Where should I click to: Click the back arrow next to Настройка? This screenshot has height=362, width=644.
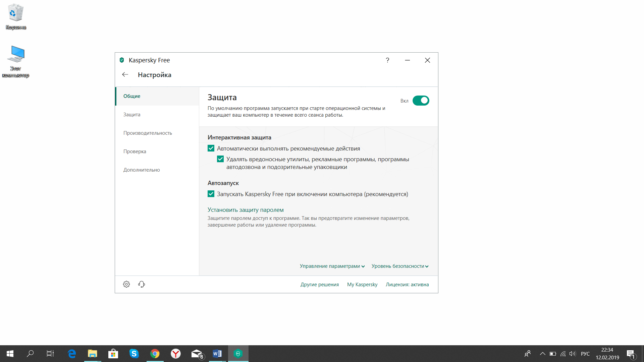coord(125,74)
